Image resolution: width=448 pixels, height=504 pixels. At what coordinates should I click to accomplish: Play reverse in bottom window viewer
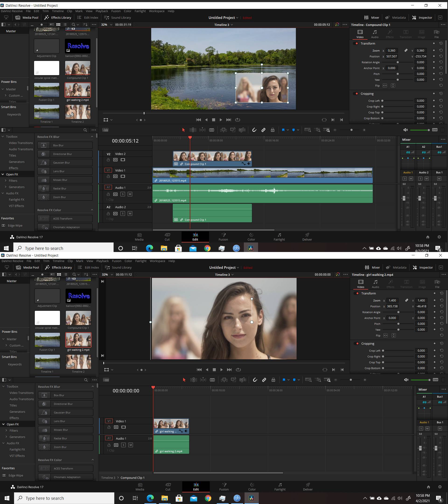(207, 370)
